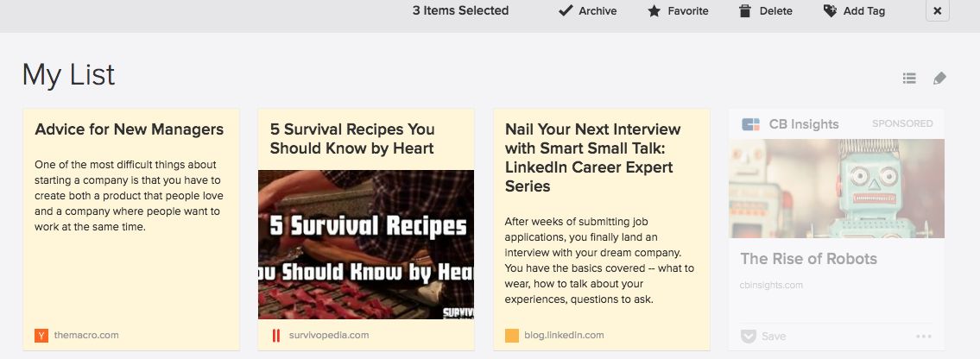Deselect the Nail Your Next Interview card
This screenshot has height=359, width=980.
tap(601, 230)
